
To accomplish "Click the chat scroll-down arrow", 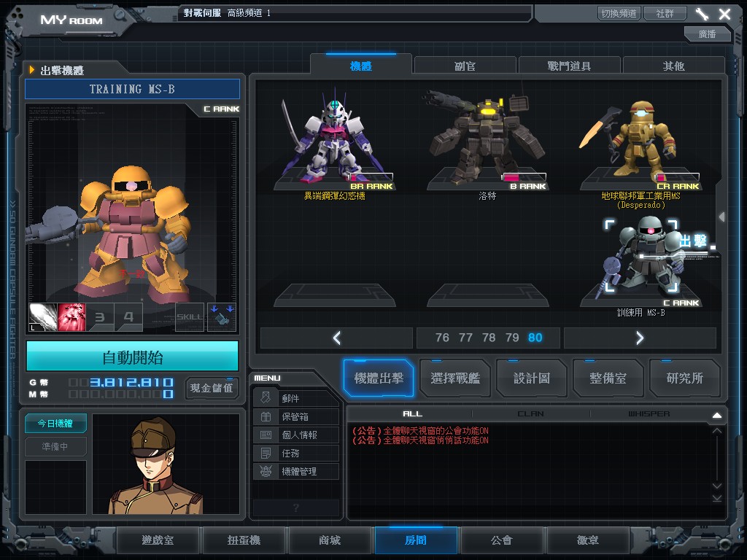I will tap(717, 486).
